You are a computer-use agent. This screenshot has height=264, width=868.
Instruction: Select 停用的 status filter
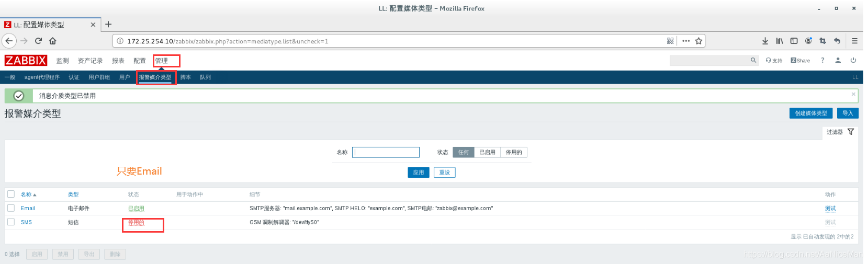click(514, 152)
